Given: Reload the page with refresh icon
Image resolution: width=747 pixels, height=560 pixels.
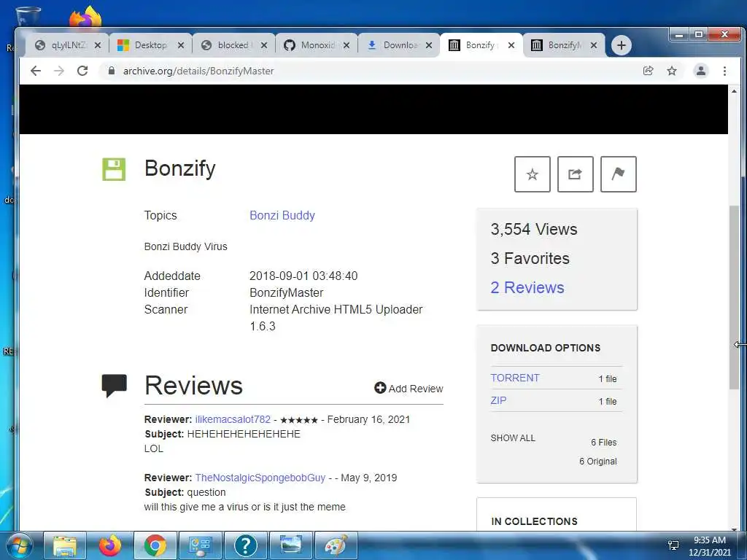Looking at the screenshot, I should pos(82,71).
